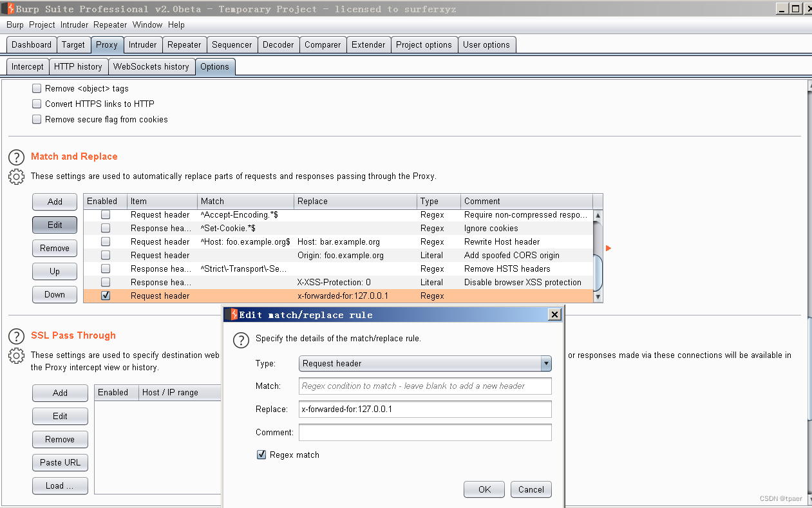Toggle Remove secure flag from cookies
The image size is (812, 508).
(x=37, y=120)
